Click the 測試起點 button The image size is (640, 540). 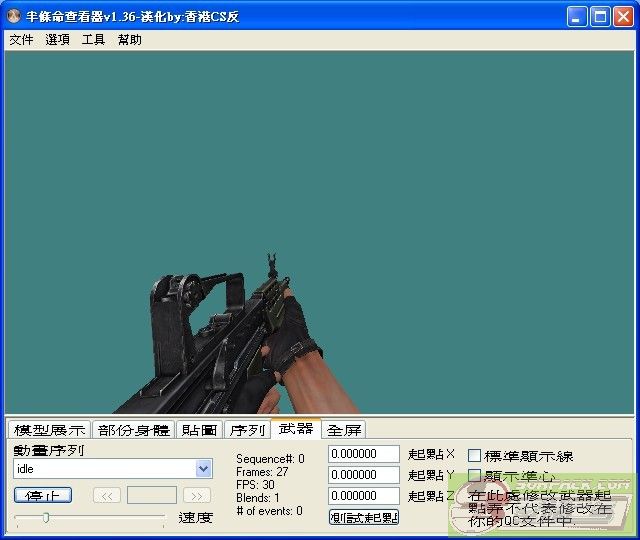click(x=364, y=517)
